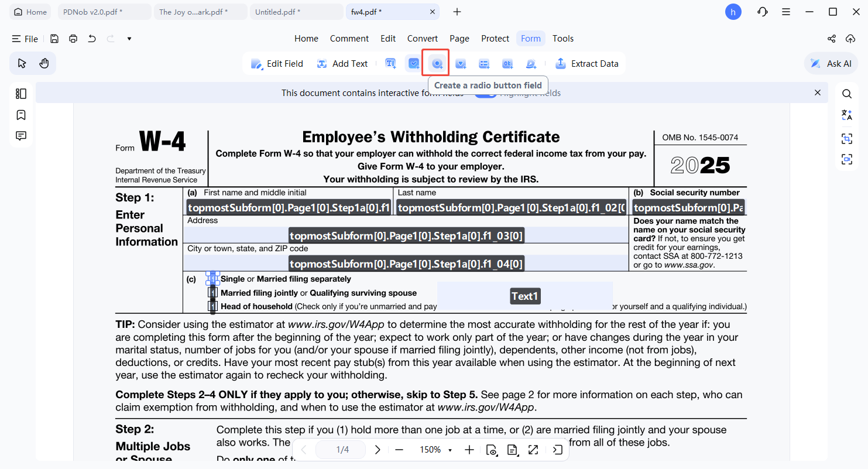Check the Single or Married filing separately box
This screenshot has width=868, height=469.
(212, 279)
